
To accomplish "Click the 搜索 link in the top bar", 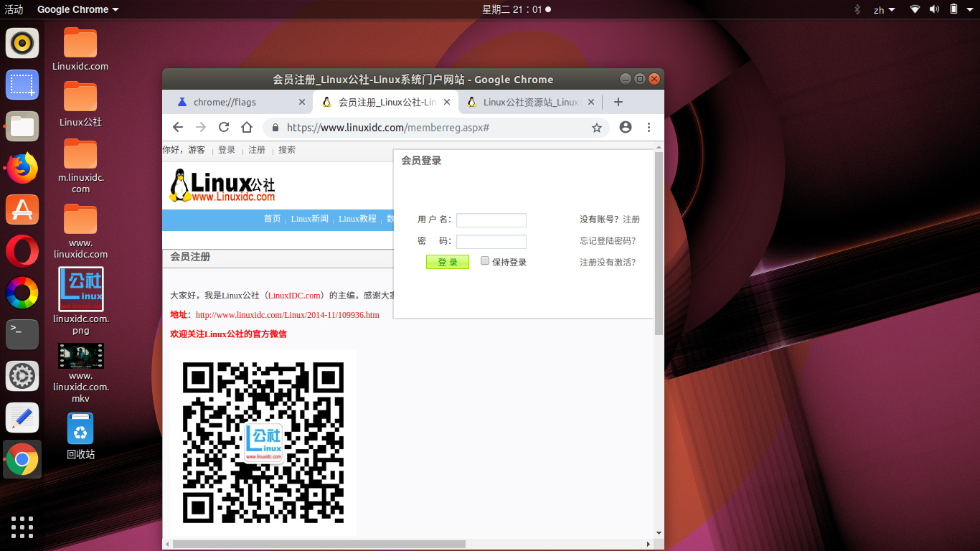I will coord(287,150).
